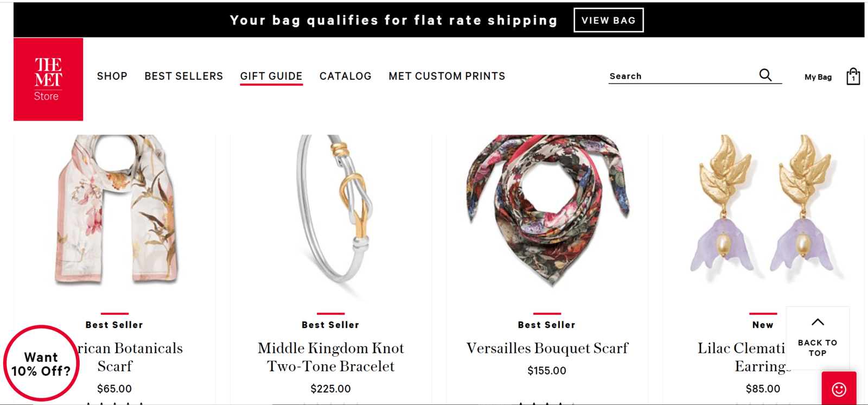Click the search magnifier icon
Viewport: 868px width, 405px height.
coord(765,75)
